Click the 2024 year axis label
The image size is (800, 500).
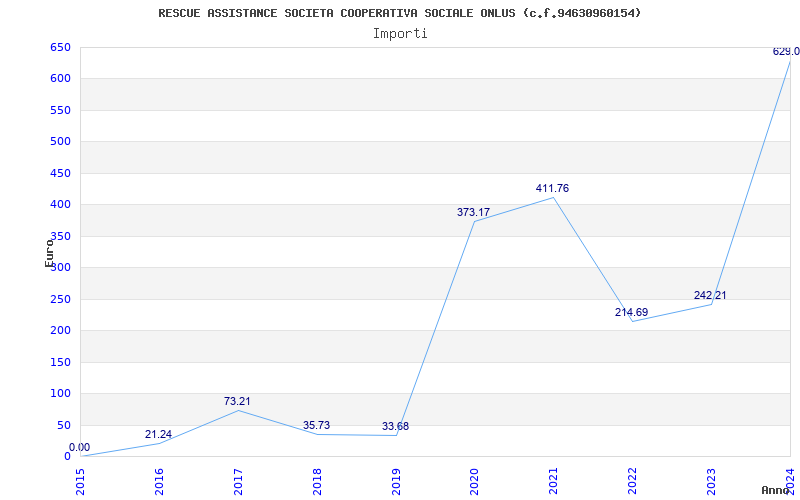pyautogui.click(x=790, y=481)
